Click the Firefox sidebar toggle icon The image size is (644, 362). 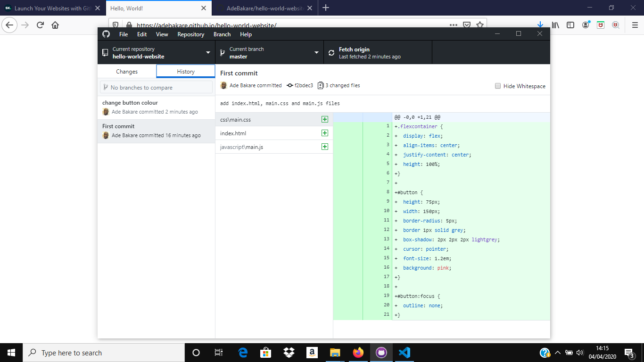click(570, 25)
